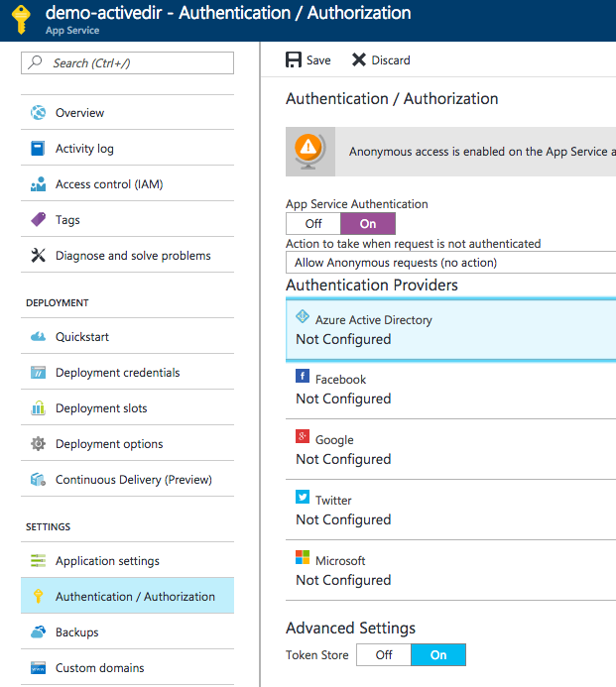Click the yellow key icon in header
This screenshot has height=687, width=616.
tap(21, 20)
